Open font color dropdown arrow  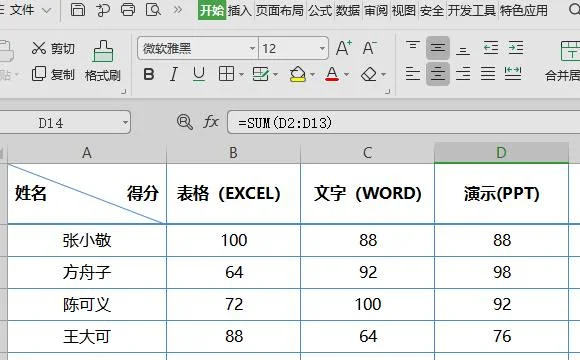tap(347, 75)
